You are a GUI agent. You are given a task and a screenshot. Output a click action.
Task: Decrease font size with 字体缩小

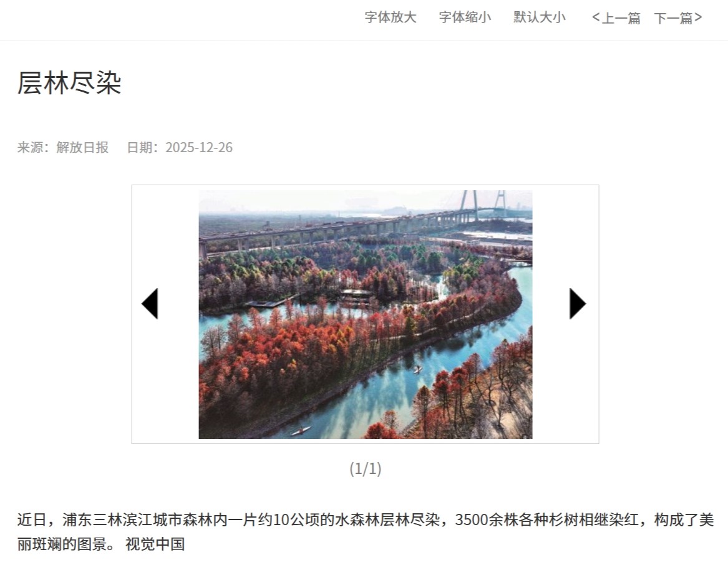[x=465, y=17]
